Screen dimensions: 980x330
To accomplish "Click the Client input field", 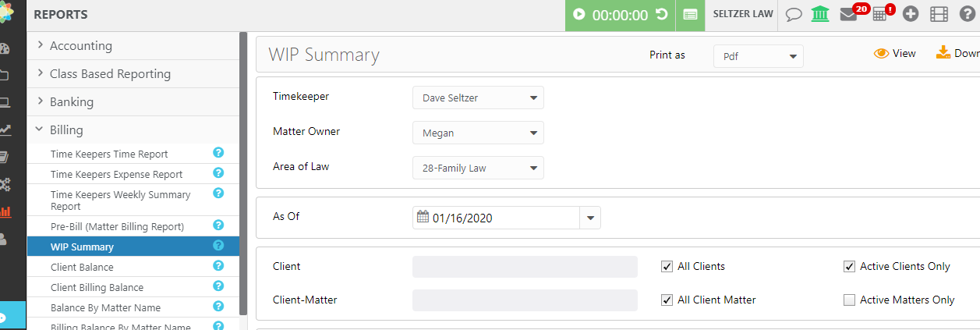I will click(525, 267).
